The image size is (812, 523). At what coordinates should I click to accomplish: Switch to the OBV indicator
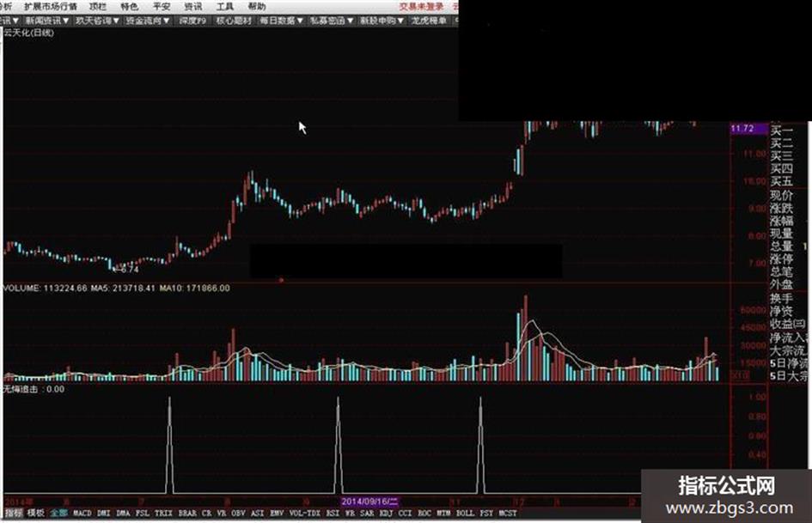point(238,513)
